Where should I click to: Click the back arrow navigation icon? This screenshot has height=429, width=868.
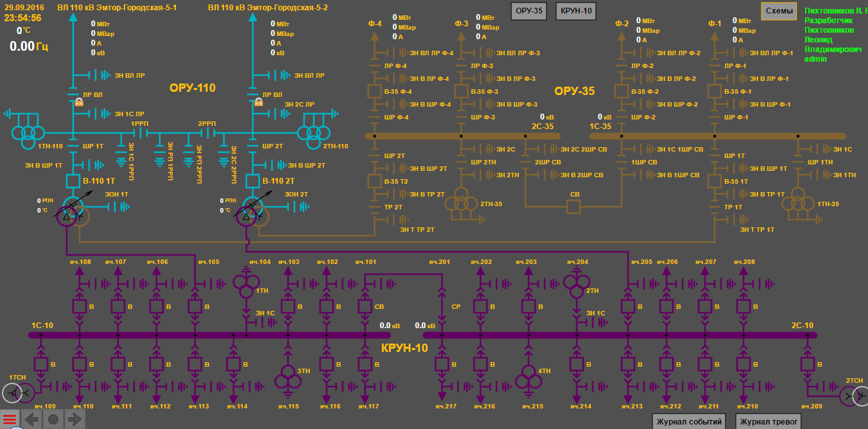point(32,420)
